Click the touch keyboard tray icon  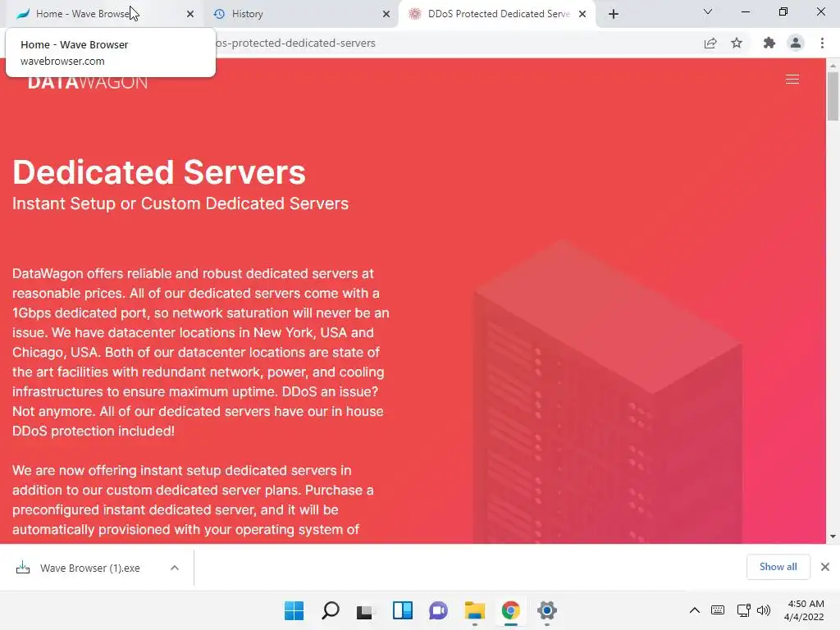718,610
